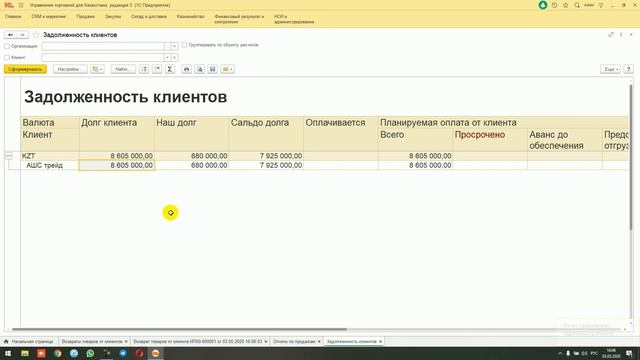Toggle Группировать по объекту расчетов checkbox
640x360 pixels.
pos(184,45)
